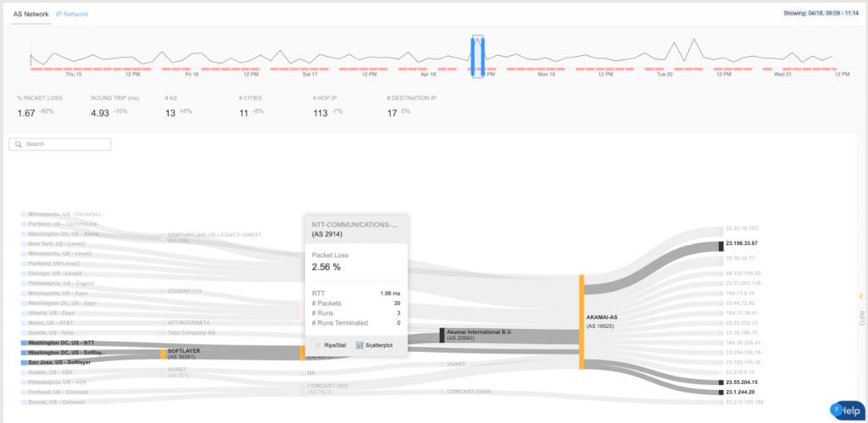
Task: Select destination IP 23.196.33.67
Action: (x=741, y=243)
